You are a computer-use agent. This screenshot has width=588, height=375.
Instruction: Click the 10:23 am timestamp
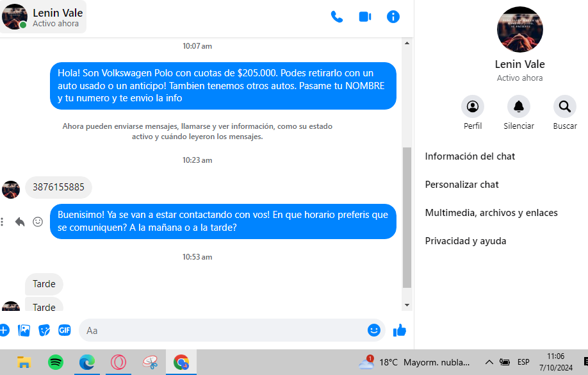pos(197,160)
